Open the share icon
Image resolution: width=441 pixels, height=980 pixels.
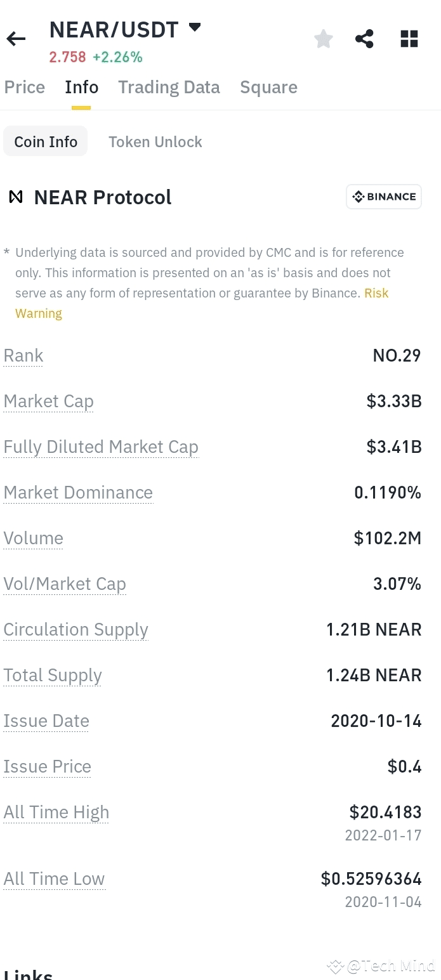pyautogui.click(x=365, y=39)
